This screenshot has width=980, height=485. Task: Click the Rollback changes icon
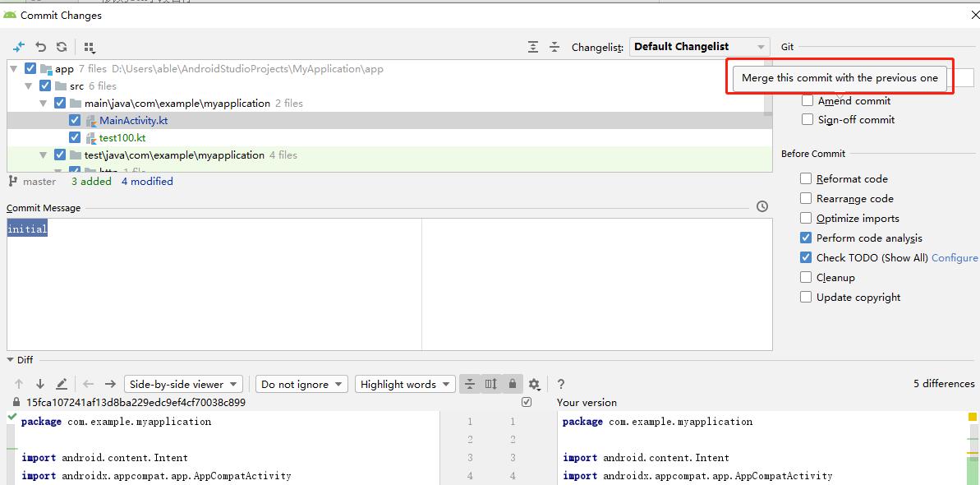(x=40, y=47)
